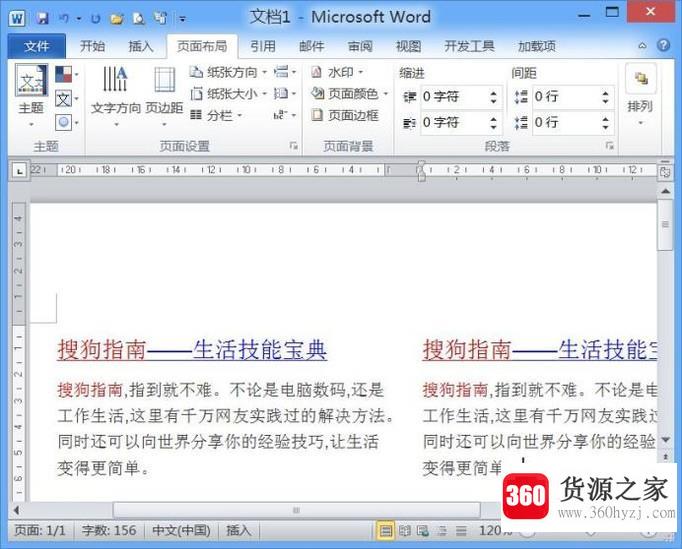Adjust the right indent spinner arrows
682x549 pixels.
(x=493, y=123)
